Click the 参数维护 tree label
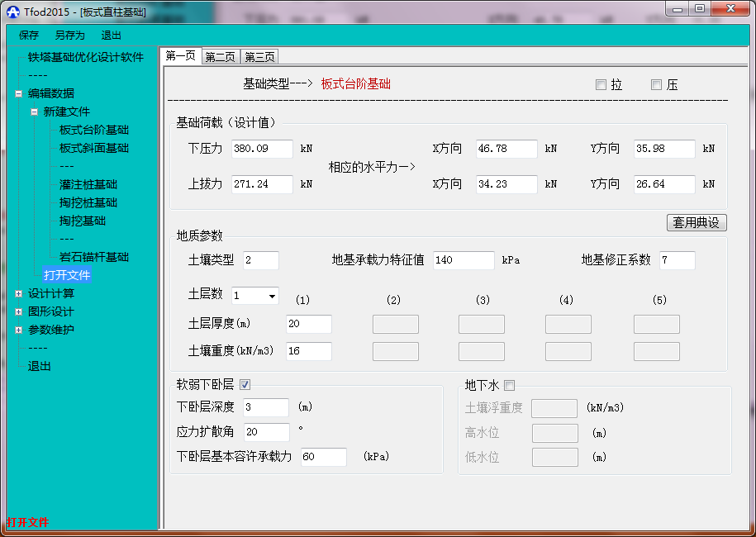The height and width of the screenshot is (537, 756). click(51, 330)
